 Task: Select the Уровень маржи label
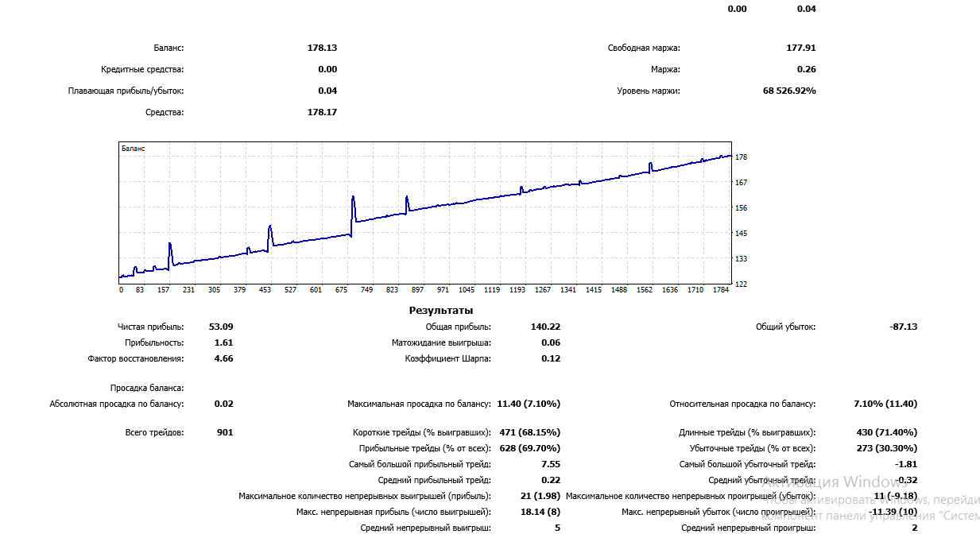[649, 91]
